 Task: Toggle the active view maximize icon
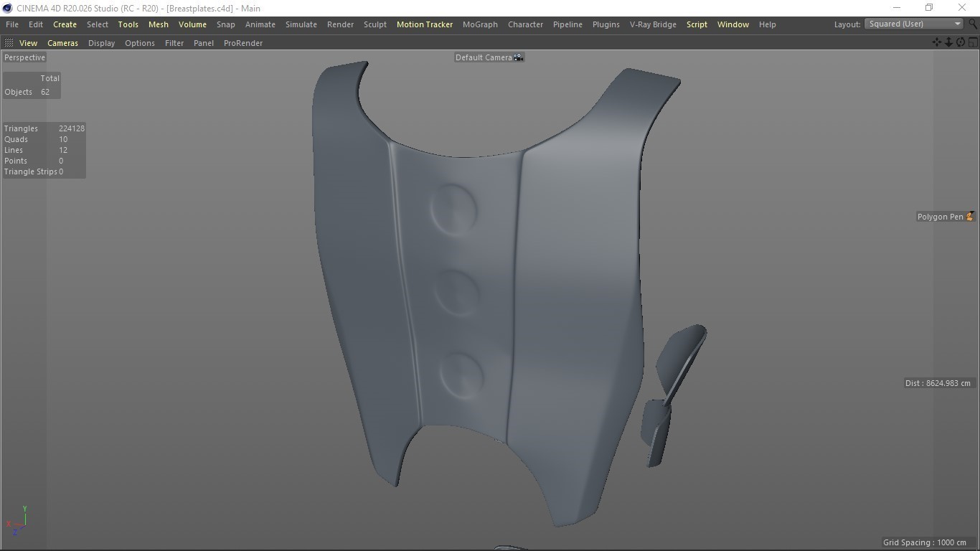[973, 42]
